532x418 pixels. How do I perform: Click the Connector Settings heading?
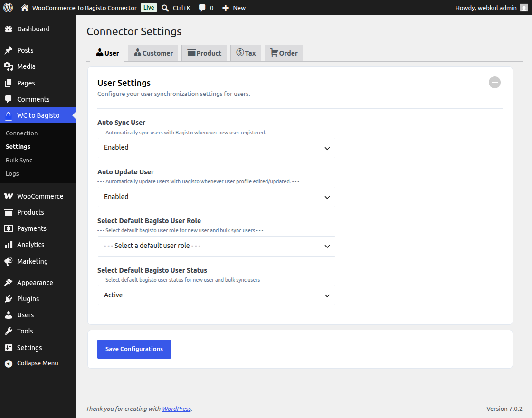click(x=134, y=31)
